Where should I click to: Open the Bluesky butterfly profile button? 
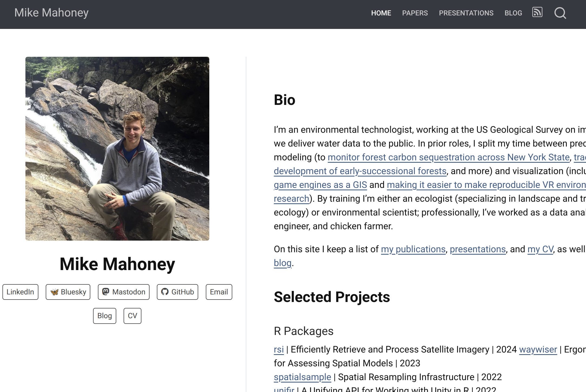68,292
